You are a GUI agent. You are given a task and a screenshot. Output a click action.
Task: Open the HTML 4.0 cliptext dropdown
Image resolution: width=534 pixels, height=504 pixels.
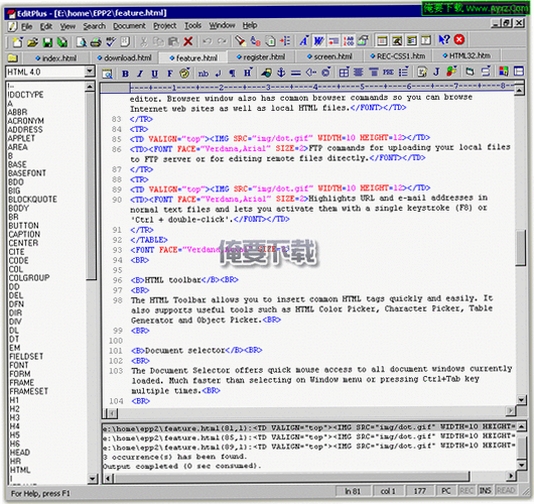90,72
